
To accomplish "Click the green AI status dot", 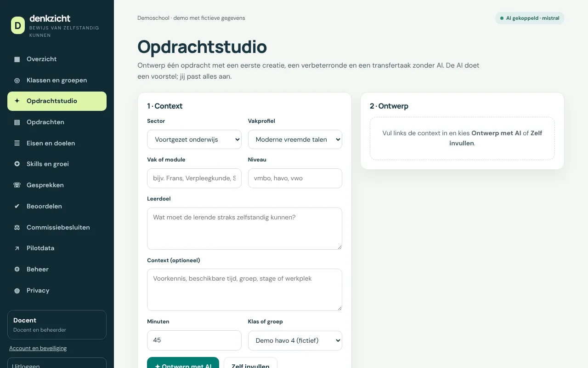I will pos(502,18).
